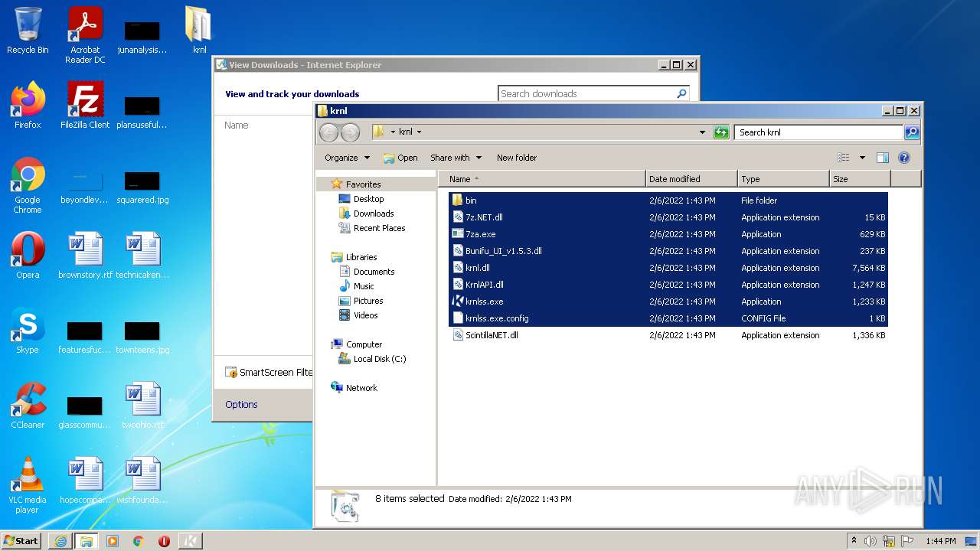Select the bin folder row
The width and height of the screenshot is (980, 551).
tap(668, 201)
